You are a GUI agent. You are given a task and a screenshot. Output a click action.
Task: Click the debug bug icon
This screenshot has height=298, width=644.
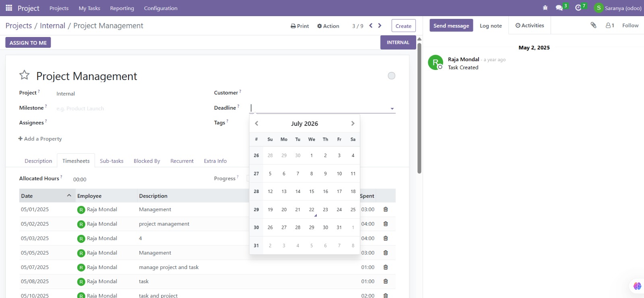click(x=545, y=8)
